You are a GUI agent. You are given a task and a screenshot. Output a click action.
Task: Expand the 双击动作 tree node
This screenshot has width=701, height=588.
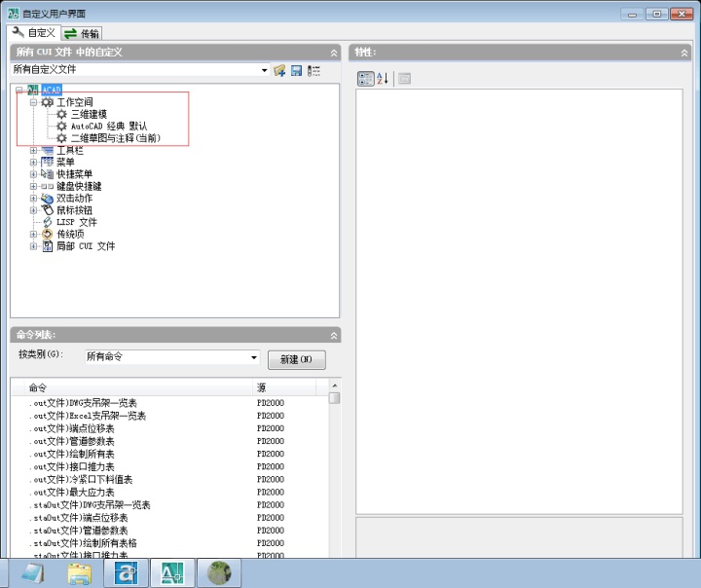pyautogui.click(x=33, y=198)
